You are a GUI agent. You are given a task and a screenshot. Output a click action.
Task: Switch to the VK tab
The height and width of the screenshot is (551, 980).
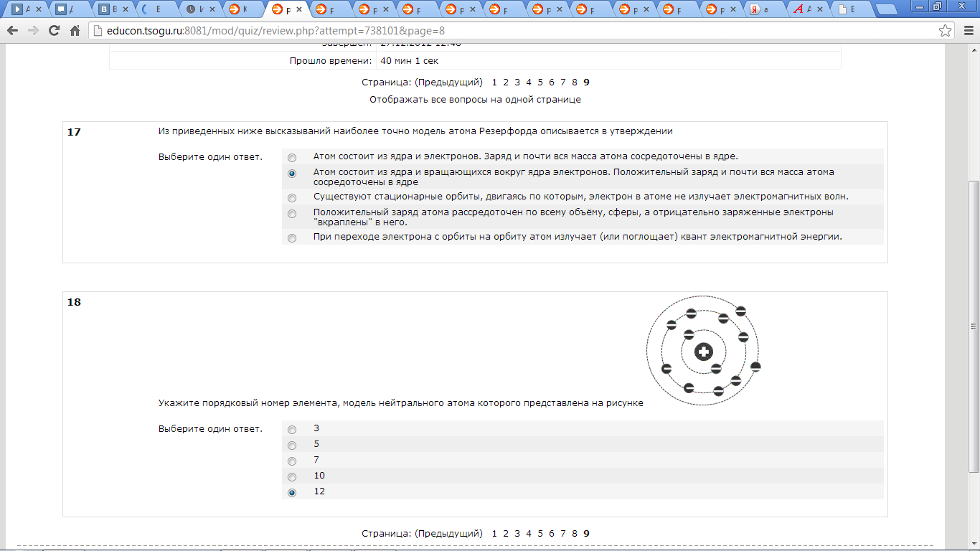115,9
